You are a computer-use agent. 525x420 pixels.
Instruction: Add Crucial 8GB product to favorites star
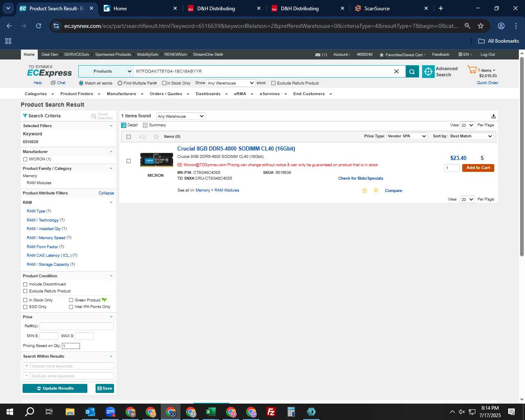[365, 190]
